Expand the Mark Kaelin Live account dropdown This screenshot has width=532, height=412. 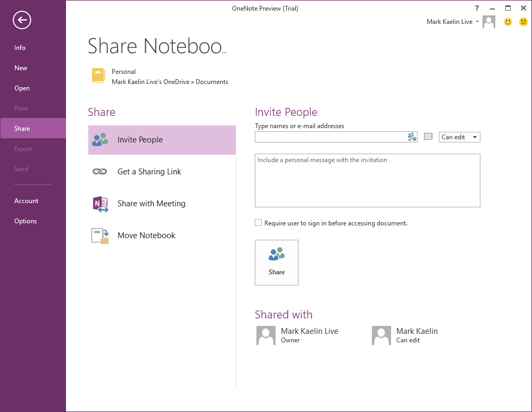click(x=477, y=22)
